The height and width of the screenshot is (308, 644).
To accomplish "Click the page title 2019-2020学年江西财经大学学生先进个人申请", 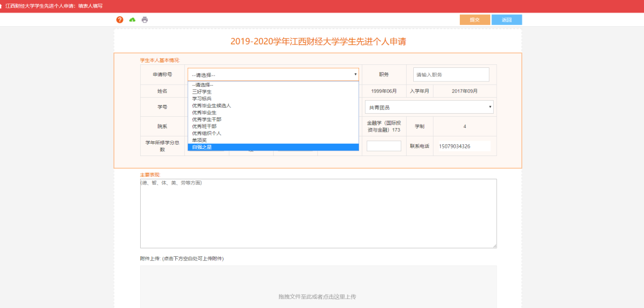I will point(318,41).
